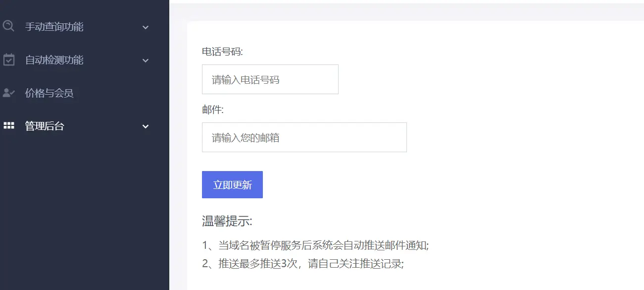
Task: Click the 请输入电话号码 input field
Action: pyautogui.click(x=270, y=79)
